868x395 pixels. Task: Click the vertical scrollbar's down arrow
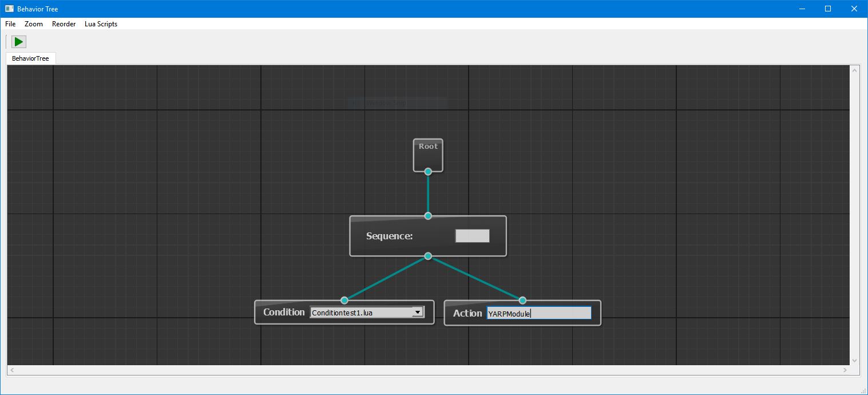point(855,360)
